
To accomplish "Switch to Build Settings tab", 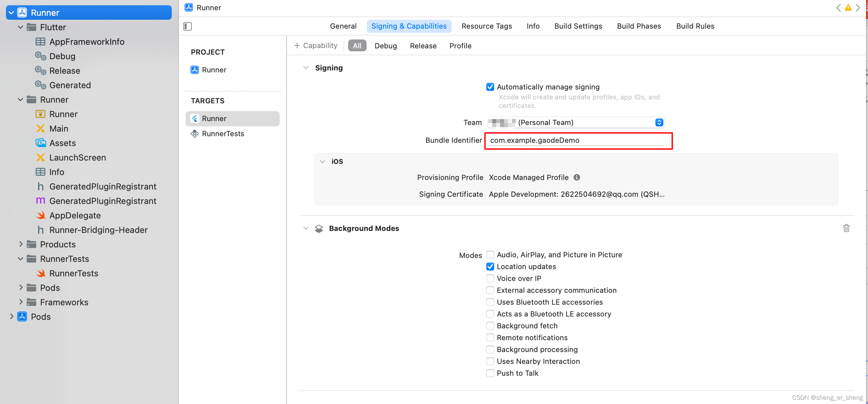I will 578,26.
